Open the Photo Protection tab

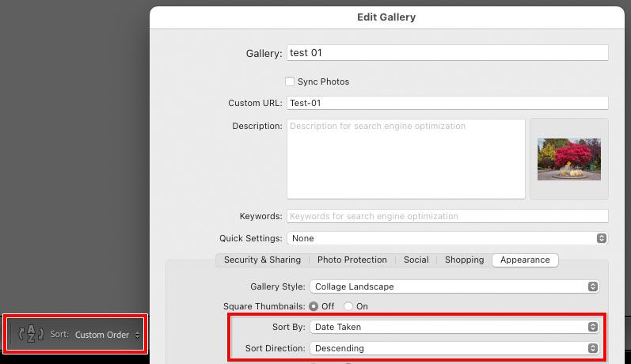[352, 260]
